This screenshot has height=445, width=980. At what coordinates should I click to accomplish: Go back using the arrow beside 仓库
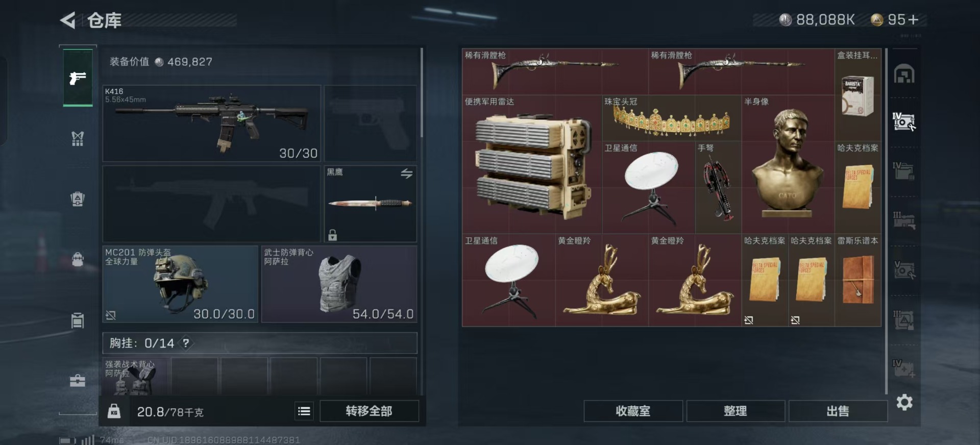click(x=68, y=20)
